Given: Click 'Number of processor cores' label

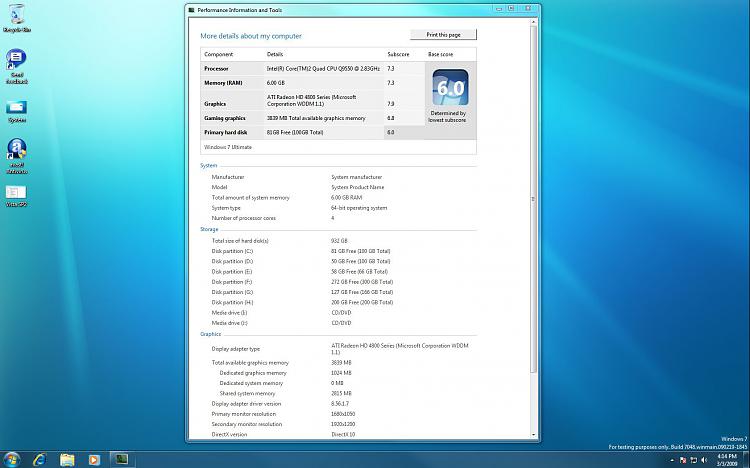Looking at the screenshot, I should coord(244,218).
